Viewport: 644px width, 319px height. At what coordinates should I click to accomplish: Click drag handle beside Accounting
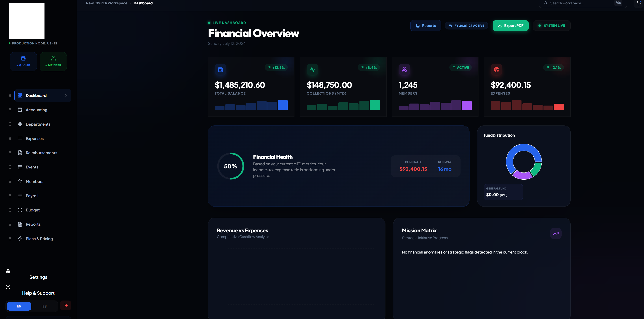pyautogui.click(x=10, y=110)
